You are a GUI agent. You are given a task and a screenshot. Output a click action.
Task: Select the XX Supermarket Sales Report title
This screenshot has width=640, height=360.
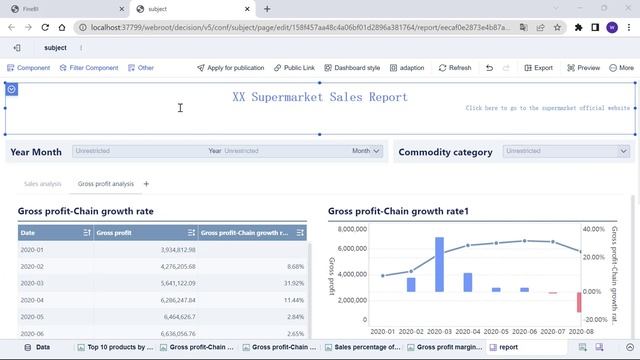coord(320,97)
